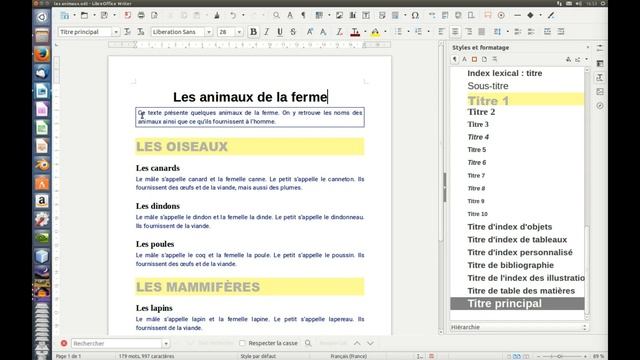
Task: Click the Insert line icon
Action: pyautogui.click(x=517, y=16)
